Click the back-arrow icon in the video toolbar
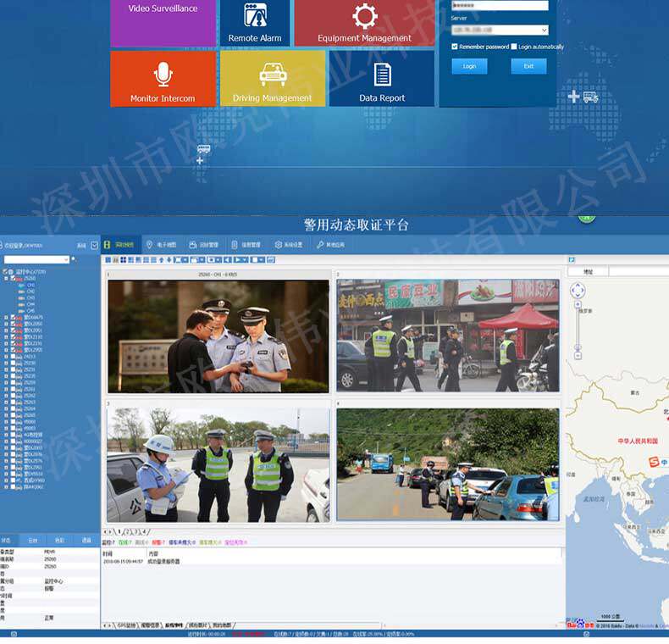 point(229,259)
